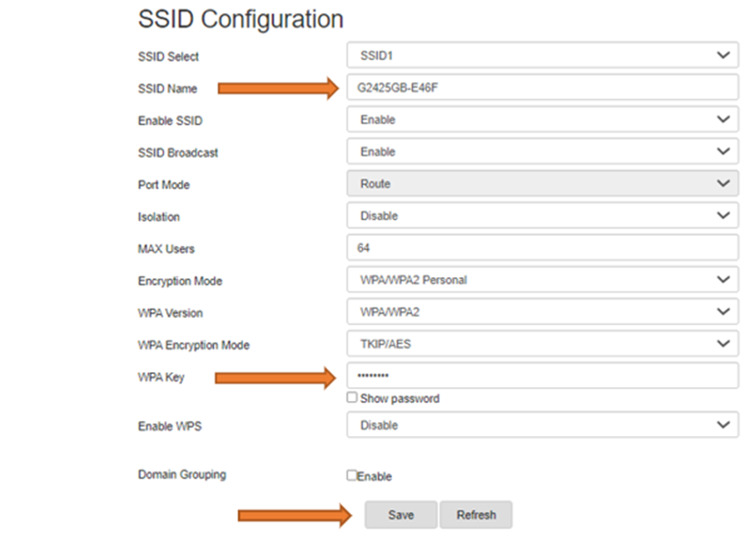Click the Save button
Screen dimensions: 756x545
(x=401, y=515)
